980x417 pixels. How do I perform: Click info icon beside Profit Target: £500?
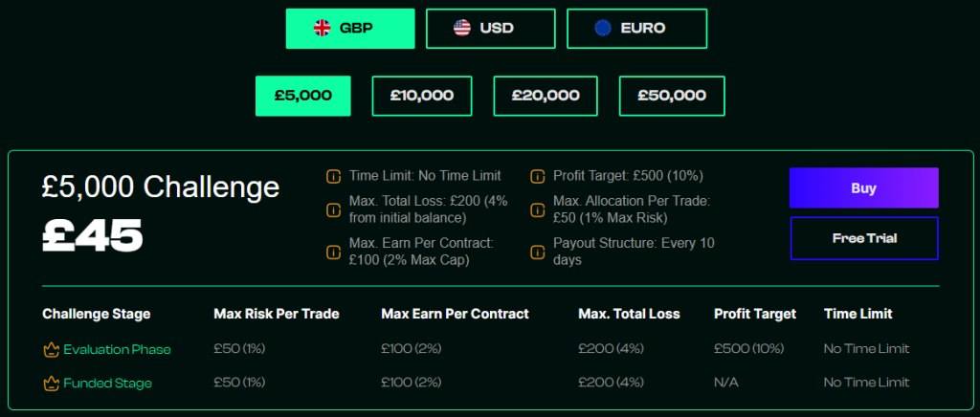click(538, 177)
